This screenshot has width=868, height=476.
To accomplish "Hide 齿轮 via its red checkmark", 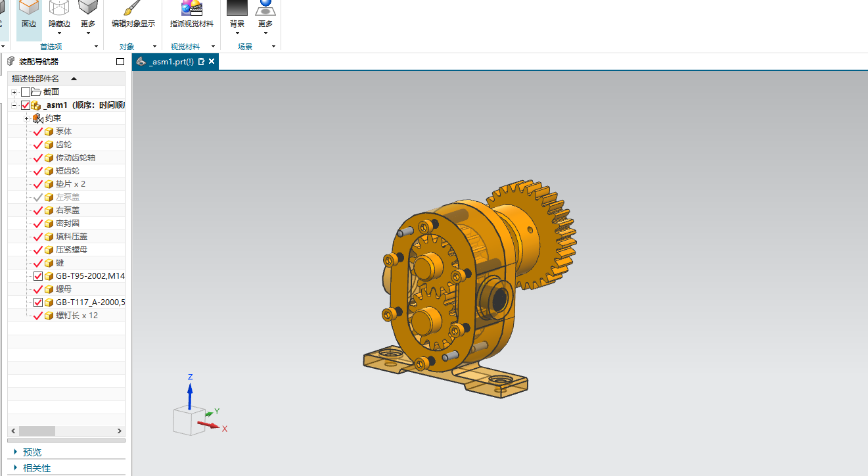I will click(38, 145).
